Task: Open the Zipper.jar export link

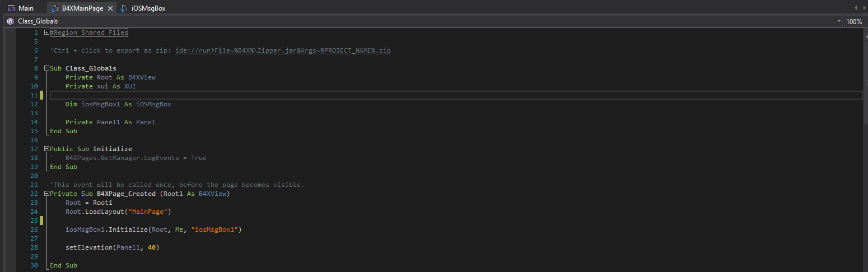Action: (x=283, y=50)
